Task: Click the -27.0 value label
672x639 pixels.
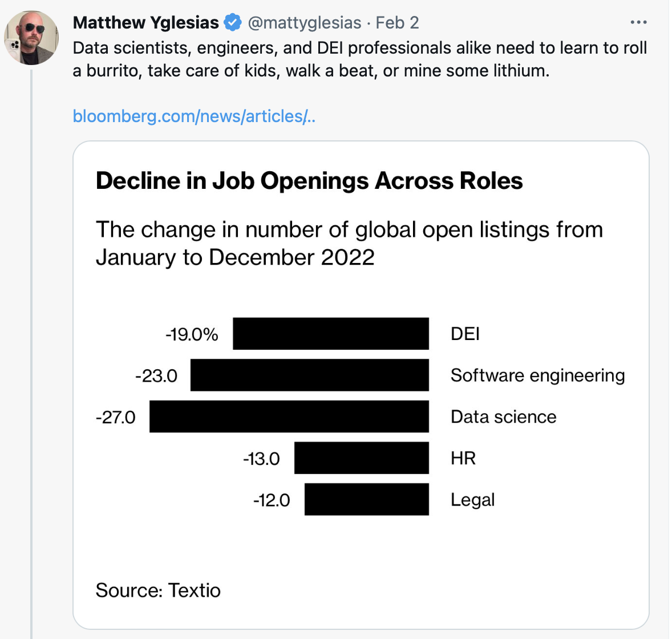Action: [116, 418]
